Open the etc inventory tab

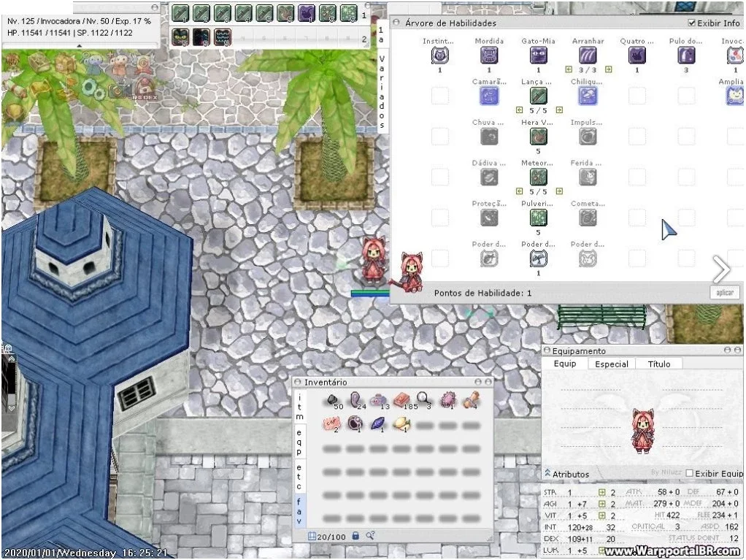299,477
